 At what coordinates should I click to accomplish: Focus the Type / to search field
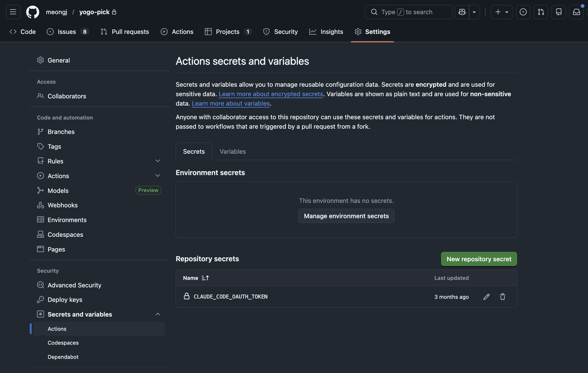[408, 12]
